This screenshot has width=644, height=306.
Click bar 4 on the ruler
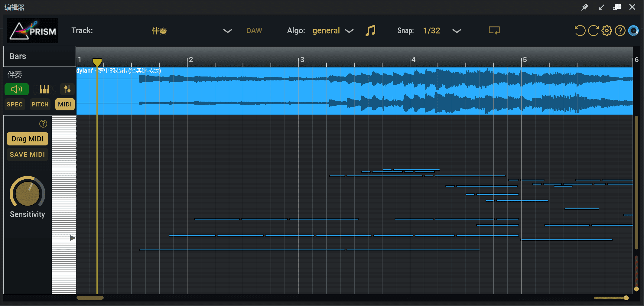(x=413, y=60)
